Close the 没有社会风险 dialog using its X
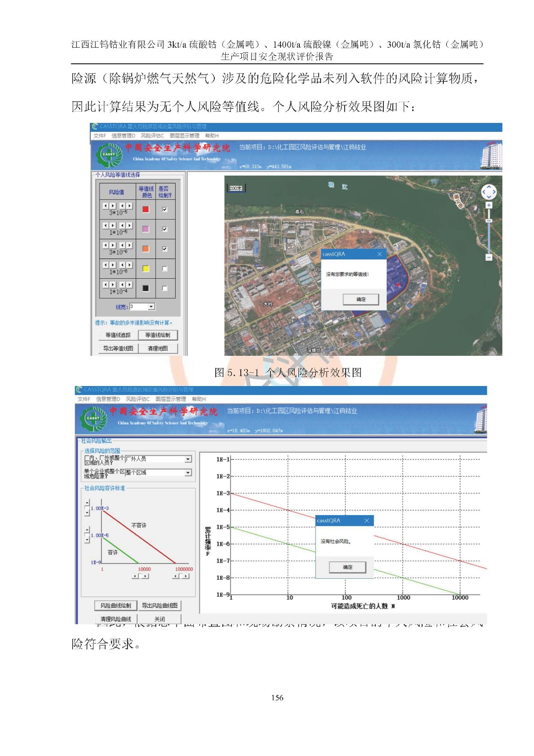The width and height of the screenshot is (534, 756). coord(366,521)
